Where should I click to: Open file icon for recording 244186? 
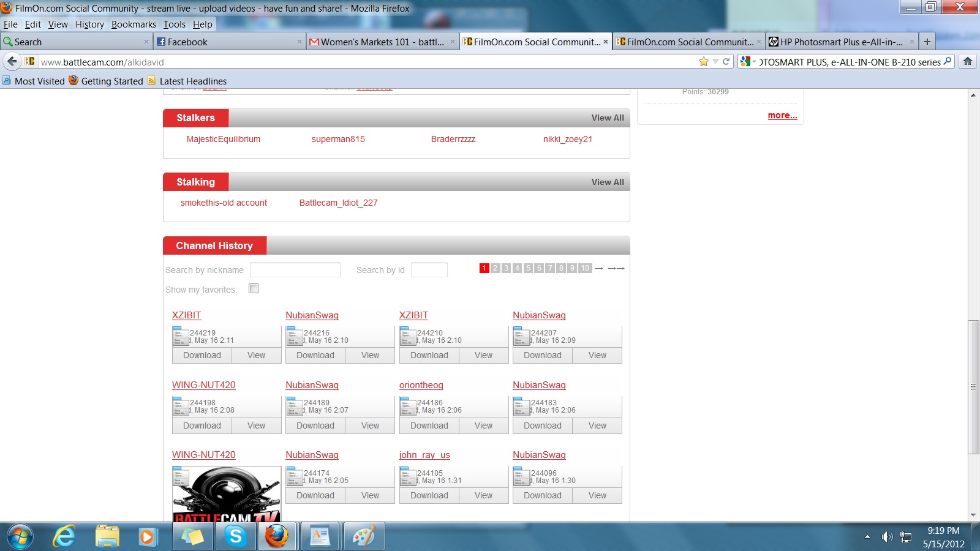point(408,407)
